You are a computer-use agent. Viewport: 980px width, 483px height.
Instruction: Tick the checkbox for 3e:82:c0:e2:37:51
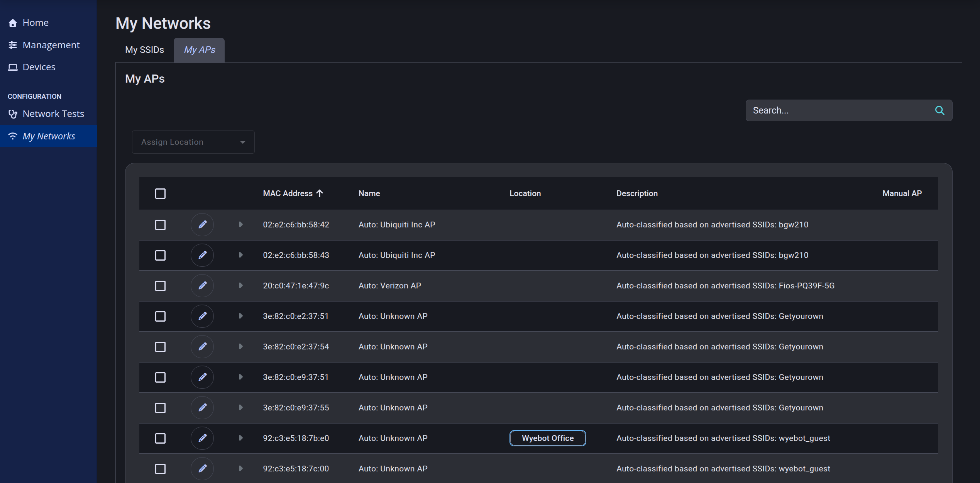click(x=160, y=316)
